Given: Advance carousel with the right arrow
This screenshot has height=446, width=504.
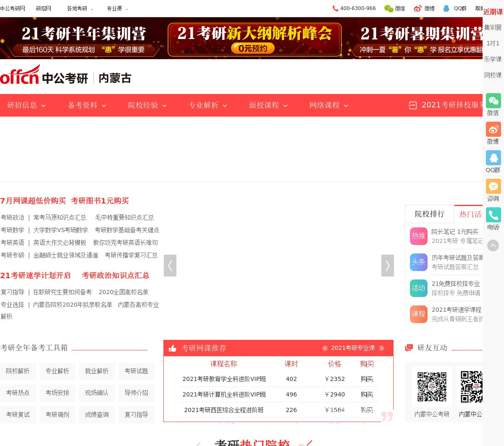Looking at the screenshot, I should tap(387, 266).
